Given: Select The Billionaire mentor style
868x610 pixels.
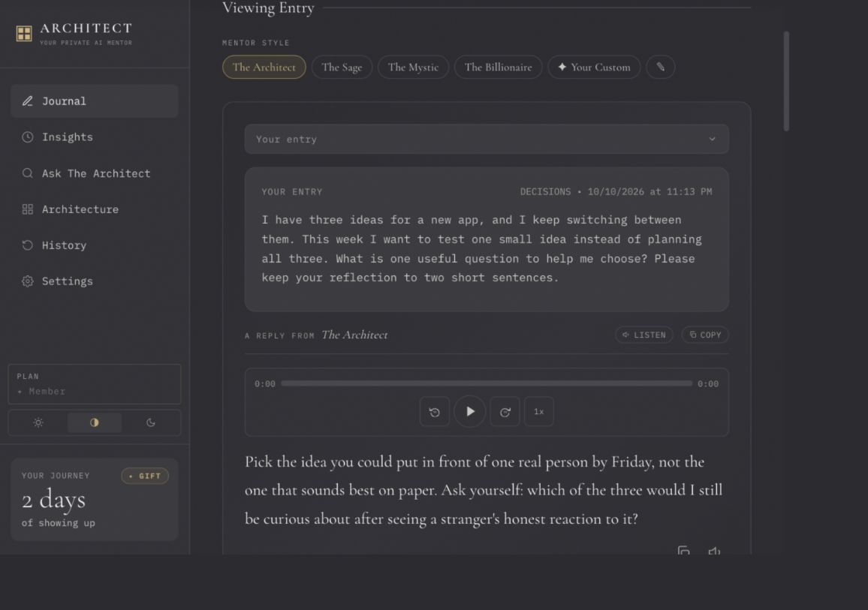Looking at the screenshot, I should [x=499, y=67].
